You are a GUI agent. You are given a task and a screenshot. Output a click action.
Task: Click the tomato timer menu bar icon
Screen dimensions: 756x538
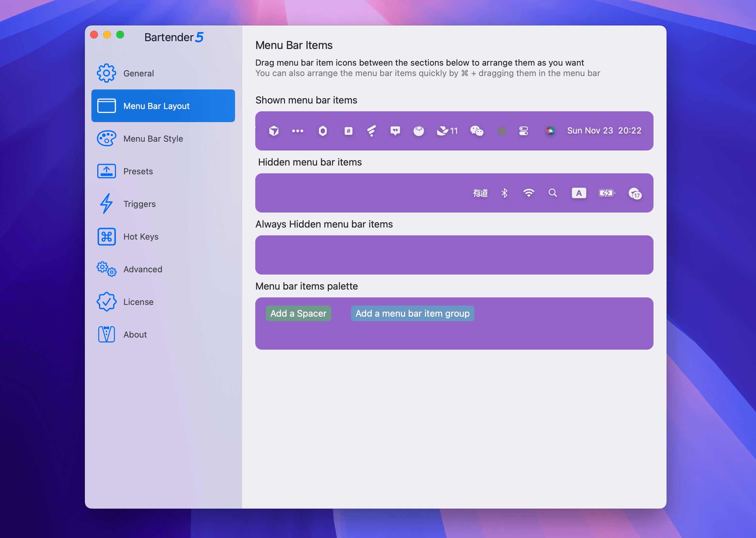419,131
